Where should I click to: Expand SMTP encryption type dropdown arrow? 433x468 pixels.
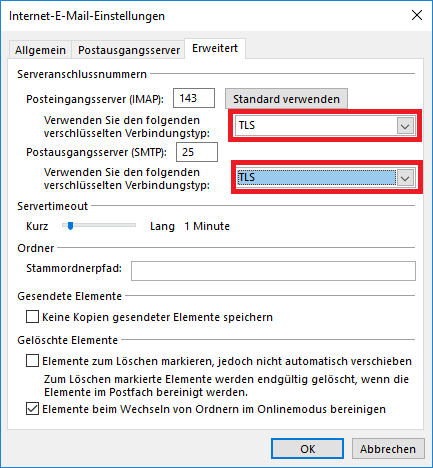point(405,178)
